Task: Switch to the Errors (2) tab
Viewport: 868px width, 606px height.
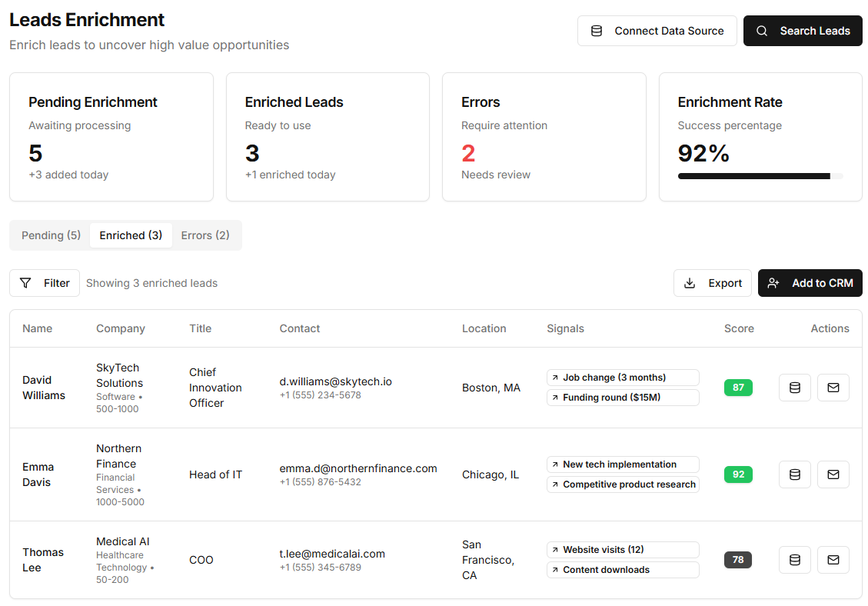Action: (x=205, y=235)
